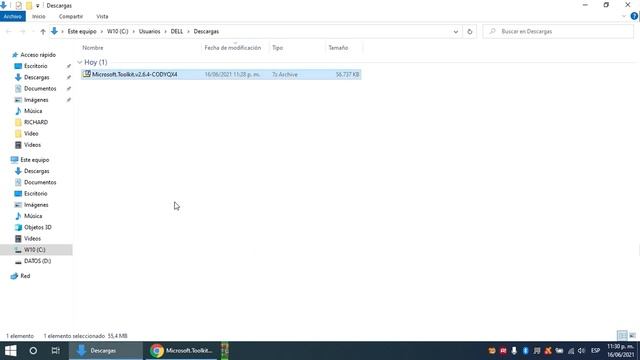This screenshot has width=640, height=360.
Task: Open Descargas under Este equipo
Action: click(x=36, y=171)
